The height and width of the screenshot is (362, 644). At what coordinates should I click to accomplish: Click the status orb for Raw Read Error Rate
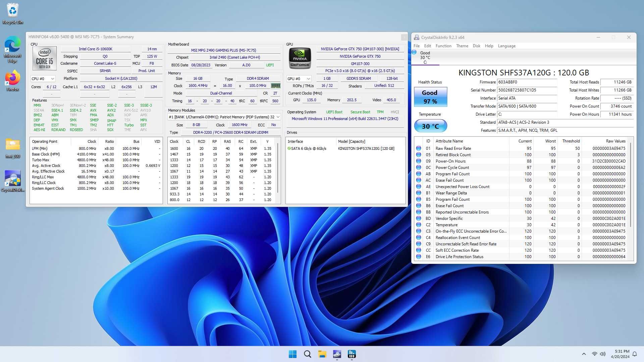[x=419, y=148]
